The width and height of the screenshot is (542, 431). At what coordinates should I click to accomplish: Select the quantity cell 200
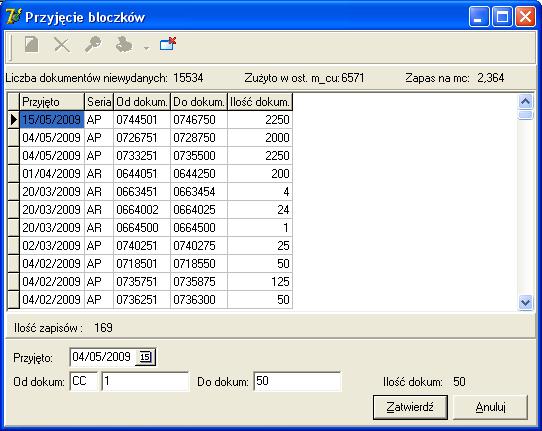coord(260,174)
